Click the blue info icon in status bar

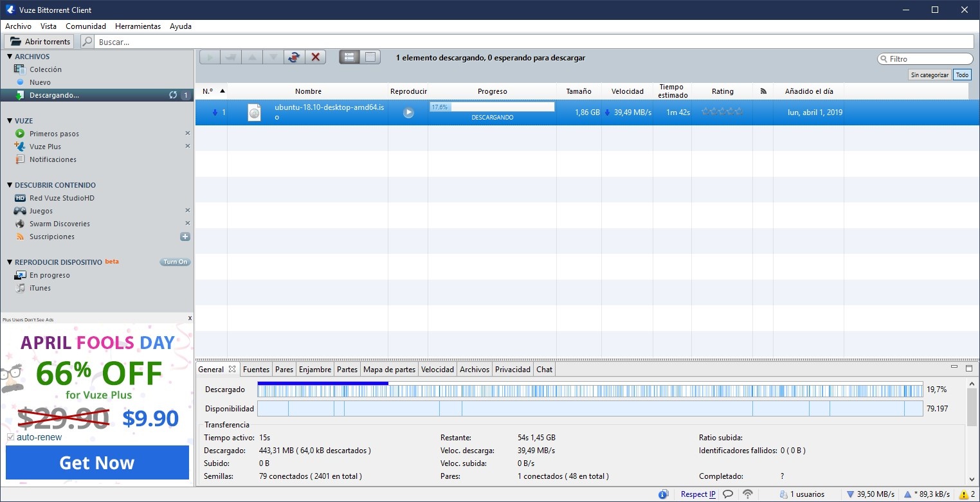[664, 494]
